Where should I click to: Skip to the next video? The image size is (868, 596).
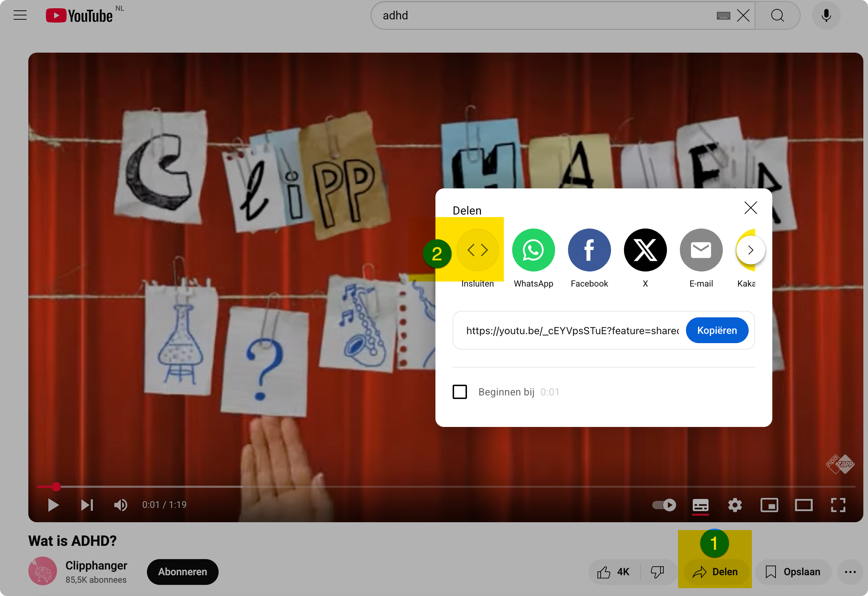tap(87, 505)
